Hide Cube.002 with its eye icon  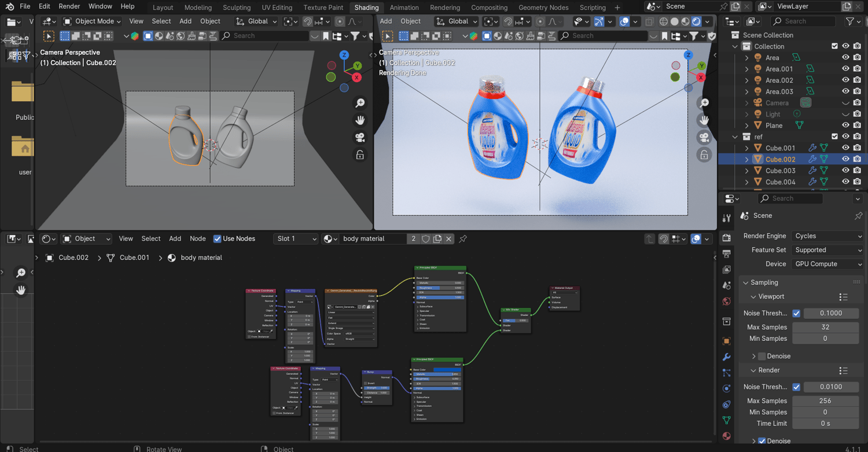(845, 159)
